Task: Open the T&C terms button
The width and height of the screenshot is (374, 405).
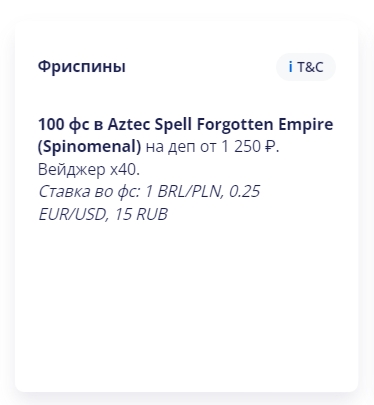Action: [x=306, y=67]
